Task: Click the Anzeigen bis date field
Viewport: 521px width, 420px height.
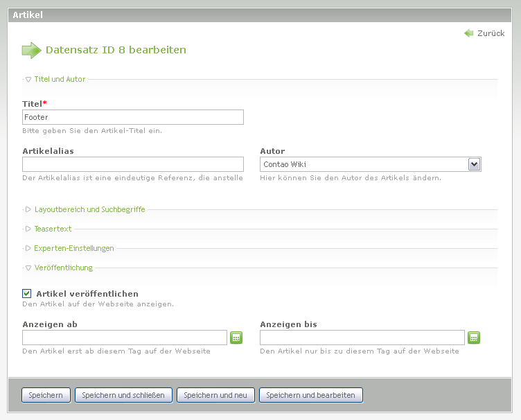Action: pos(362,338)
